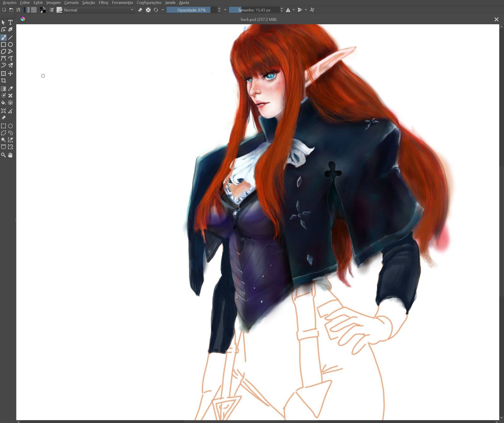Expand horizontal mirror options arrow
Screen dimensions: 504x423
tap(294, 10)
